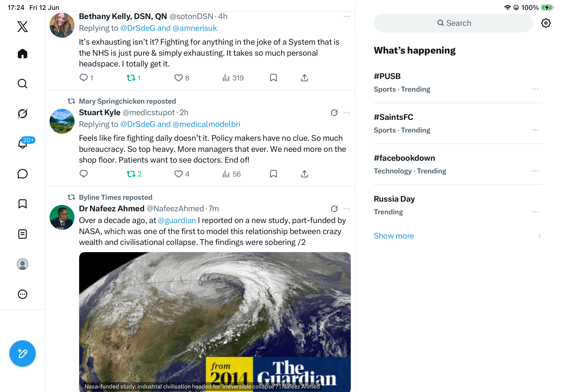Open Grok icon on Dr Nafeez Ahmed's post
Viewport: 561px width, 392px height.
pyautogui.click(x=334, y=209)
